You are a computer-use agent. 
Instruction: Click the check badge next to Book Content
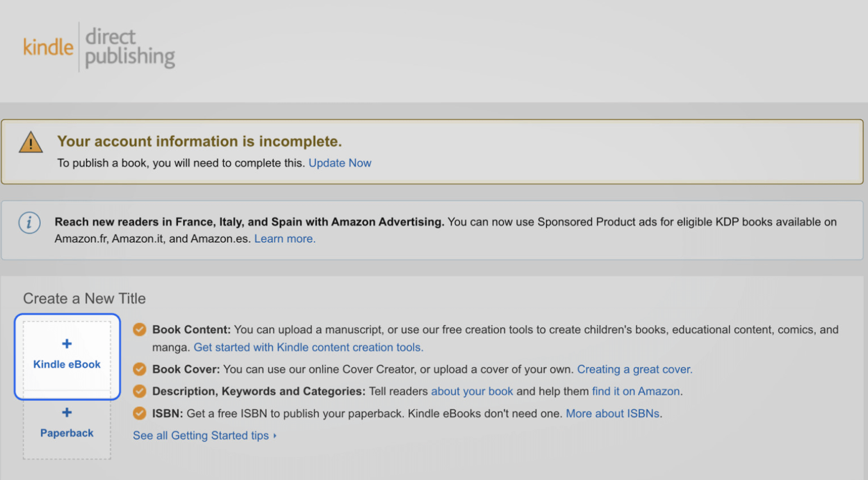click(139, 329)
